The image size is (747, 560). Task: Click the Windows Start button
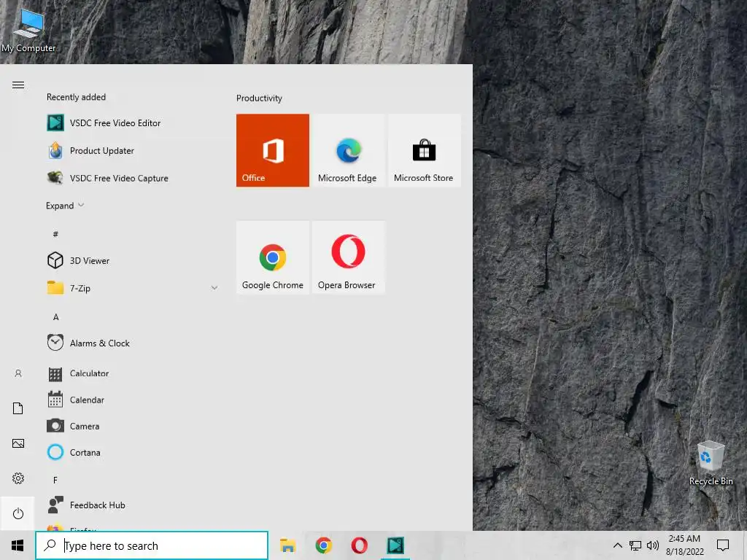[18, 545]
